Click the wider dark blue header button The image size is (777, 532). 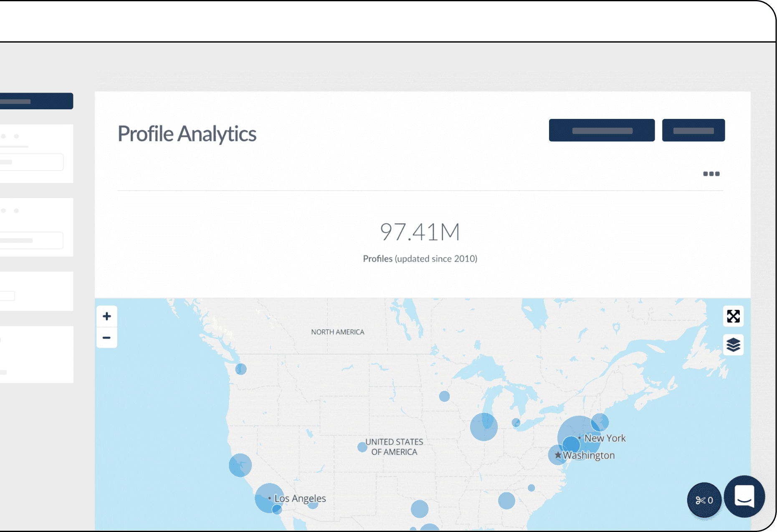pyautogui.click(x=602, y=130)
